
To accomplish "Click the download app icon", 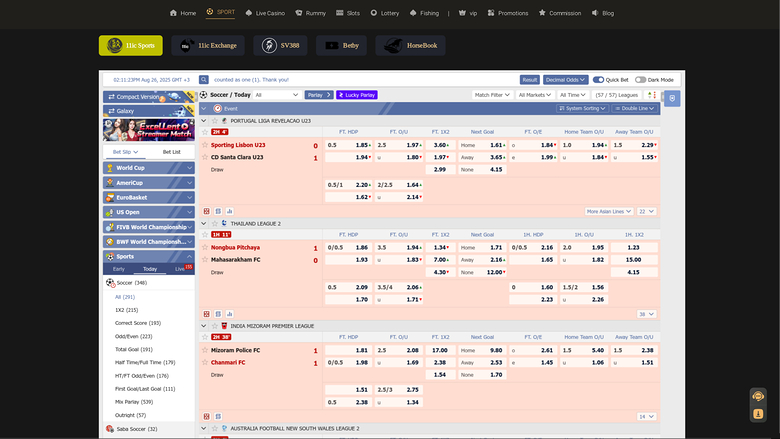I will (758, 414).
